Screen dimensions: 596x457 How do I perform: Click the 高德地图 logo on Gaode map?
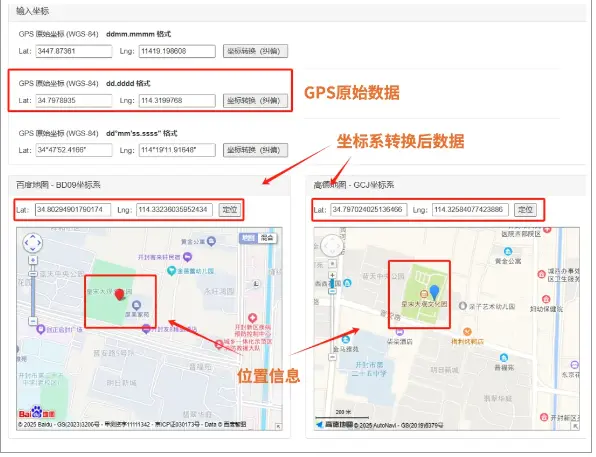[334, 425]
